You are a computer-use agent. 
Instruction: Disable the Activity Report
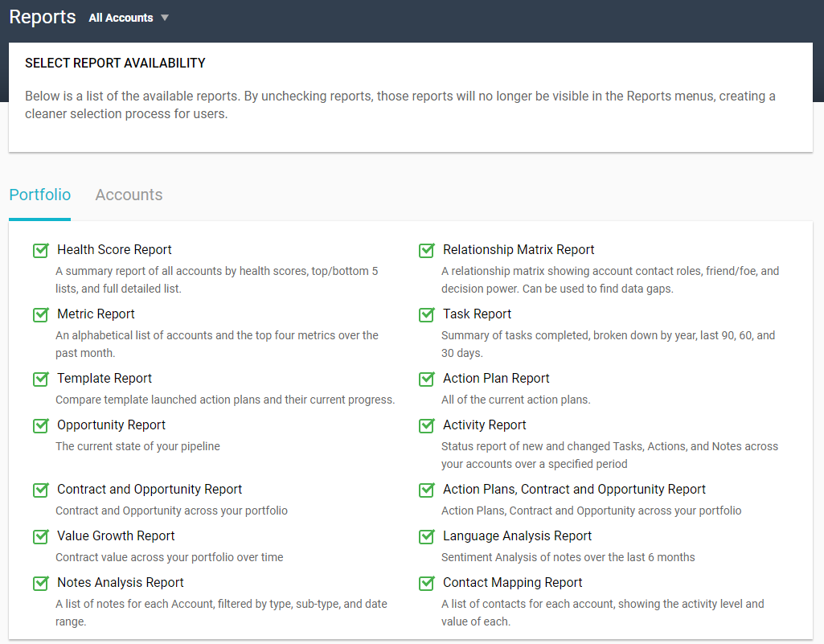pyautogui.click(x=426, y=425)
